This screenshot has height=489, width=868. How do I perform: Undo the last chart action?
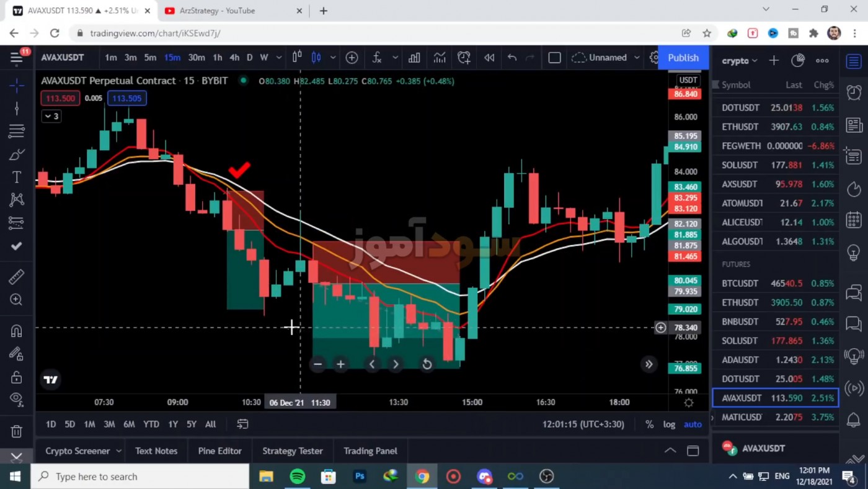pyautogui.click(x=512, y=58)
